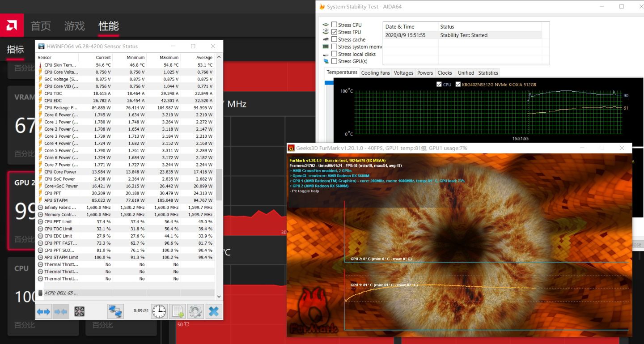Uncheck the KBG40ZNS512G NVMe KIOXIA checkbox
This screenshot has height=344, width=644.
coord(458,84)
